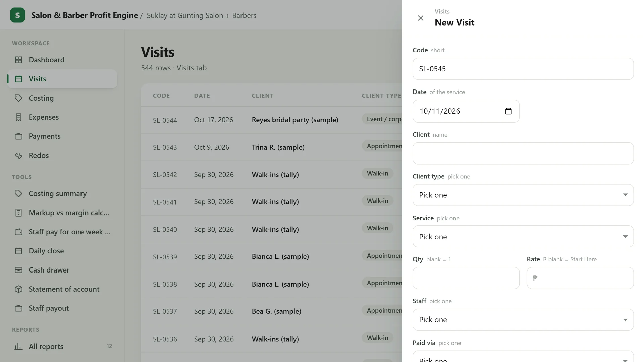This screenshot has width=644, height=362.
Task: Click the Redos icon in sidebar
Action: 19,155
